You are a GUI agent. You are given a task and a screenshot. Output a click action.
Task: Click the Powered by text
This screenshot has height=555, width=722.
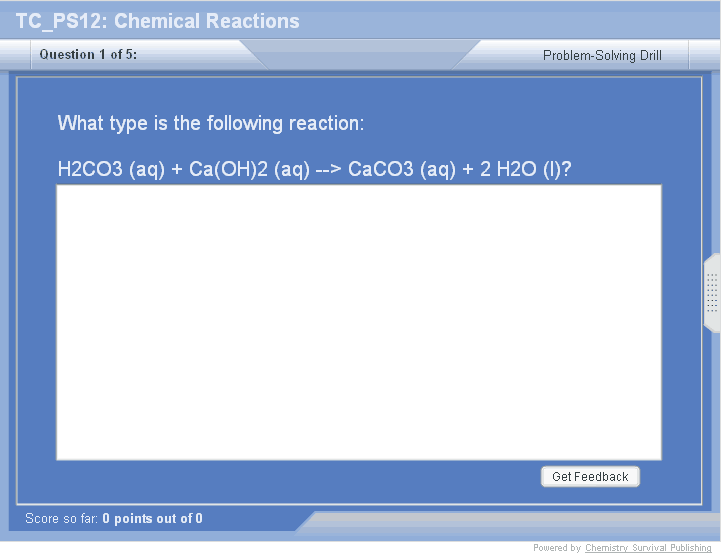(557, 548)
